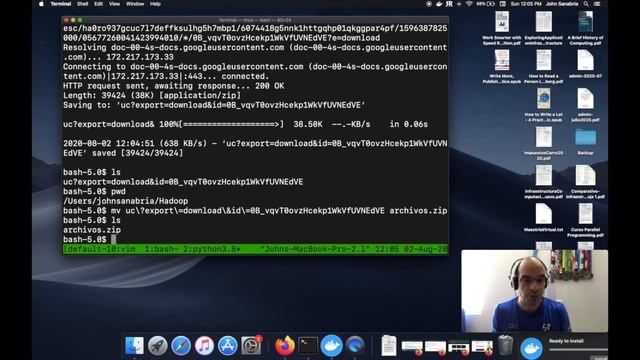
Task: Open 'Write More, Publish...tice.epub' desktop file
Action: click(502, 67)
